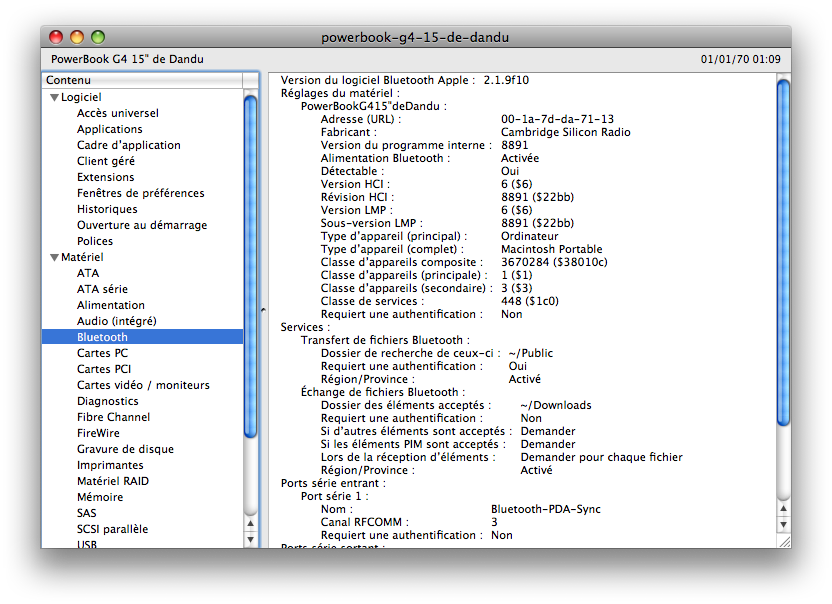Open Cartes vidéo / moniteurs entry
This screenshot has height=604, width=832.
[x=143, y=385]
